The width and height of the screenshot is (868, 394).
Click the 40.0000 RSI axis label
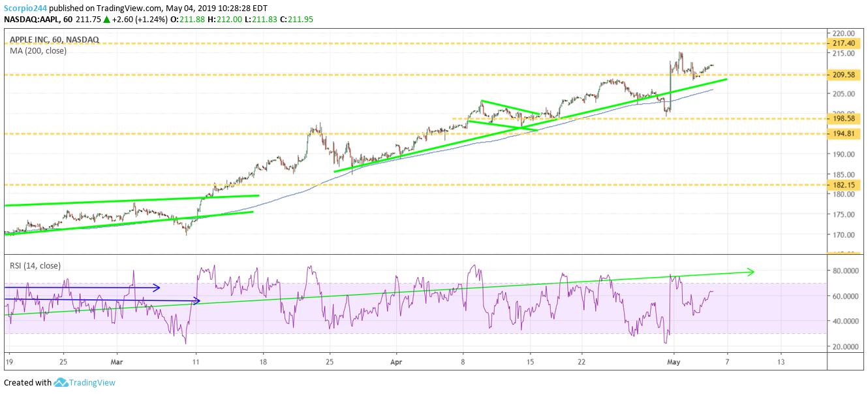click(x=846, y=321)
